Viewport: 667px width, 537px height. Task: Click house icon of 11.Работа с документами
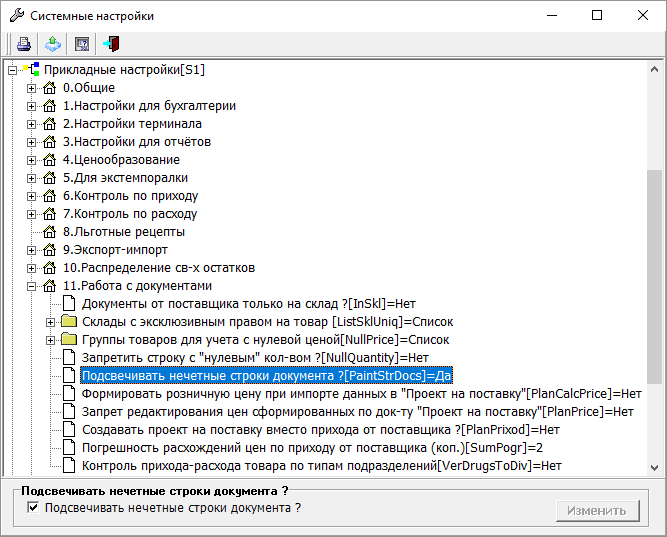49,286
